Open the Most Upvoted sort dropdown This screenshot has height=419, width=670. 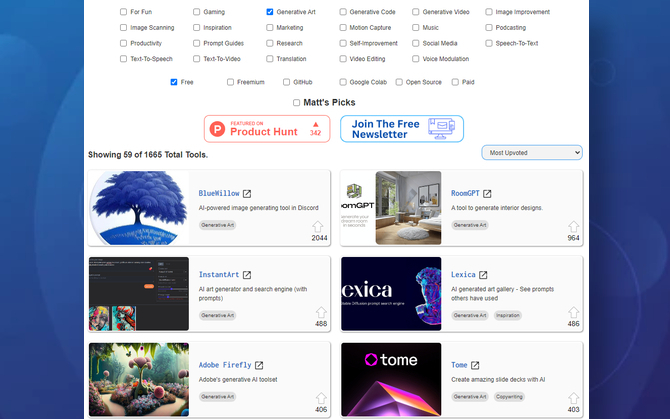[x=532, y=152]
